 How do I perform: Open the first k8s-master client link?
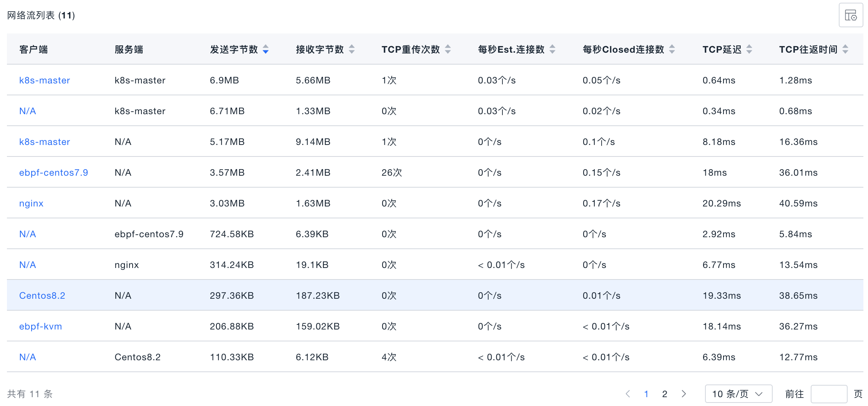(x=45, y=80)
